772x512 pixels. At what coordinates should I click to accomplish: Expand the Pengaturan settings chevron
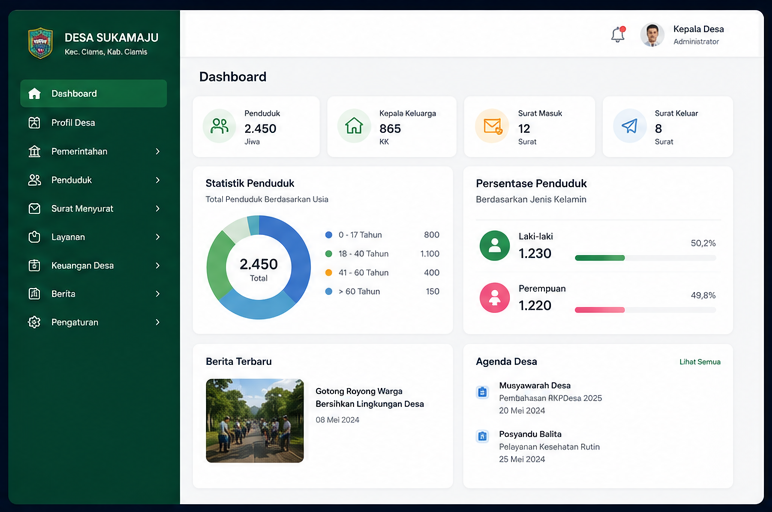158,322
